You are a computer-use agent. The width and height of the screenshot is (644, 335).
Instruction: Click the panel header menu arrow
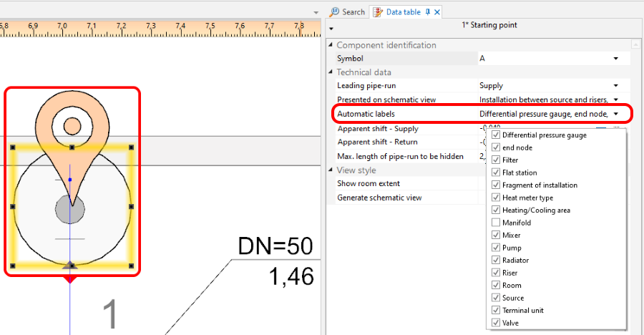(x=331, y=29)
